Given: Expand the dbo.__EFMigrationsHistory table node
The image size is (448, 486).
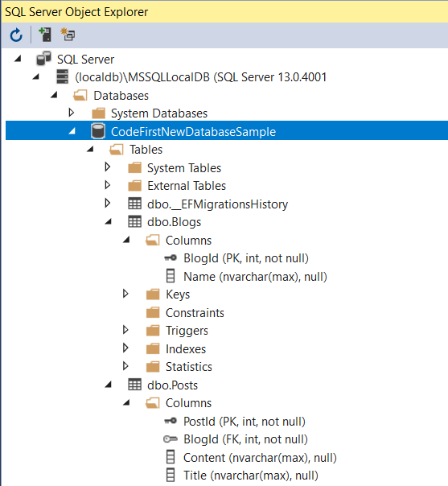Looking at the screenshot, I should [x=108, y=204].
